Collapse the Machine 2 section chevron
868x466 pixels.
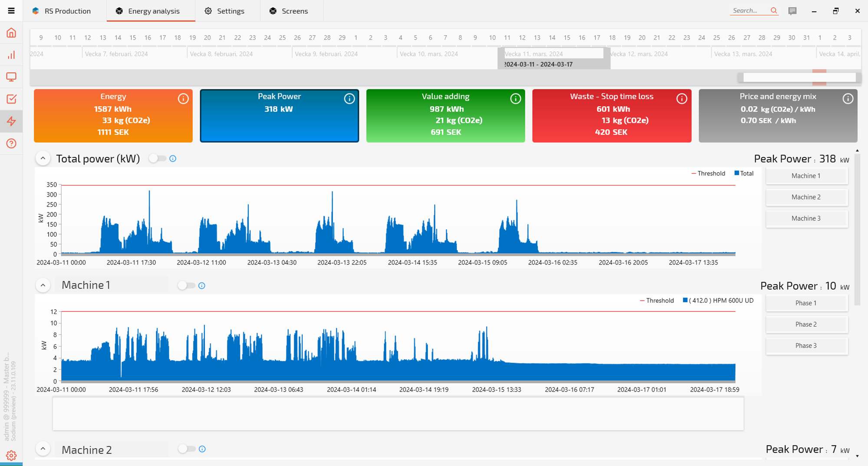[43, 449]
